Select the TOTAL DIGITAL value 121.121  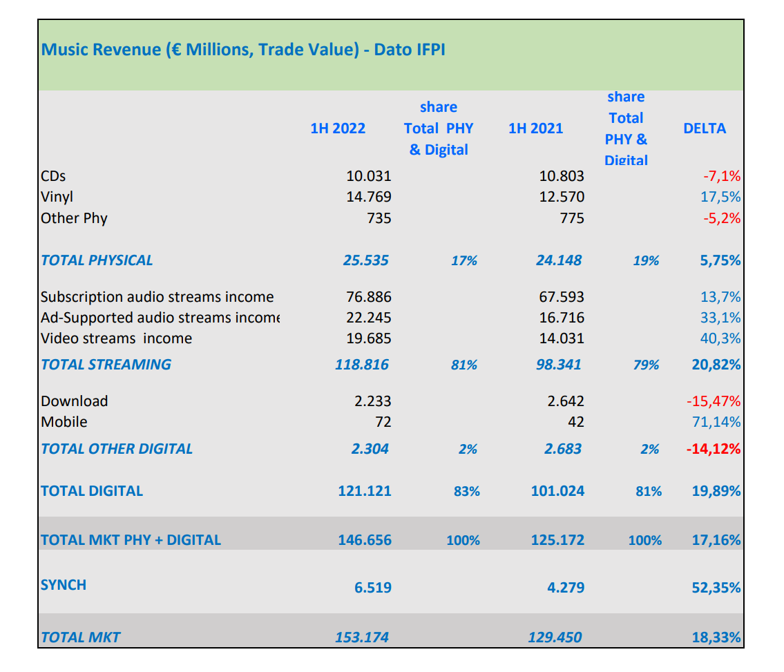point(364,491)
